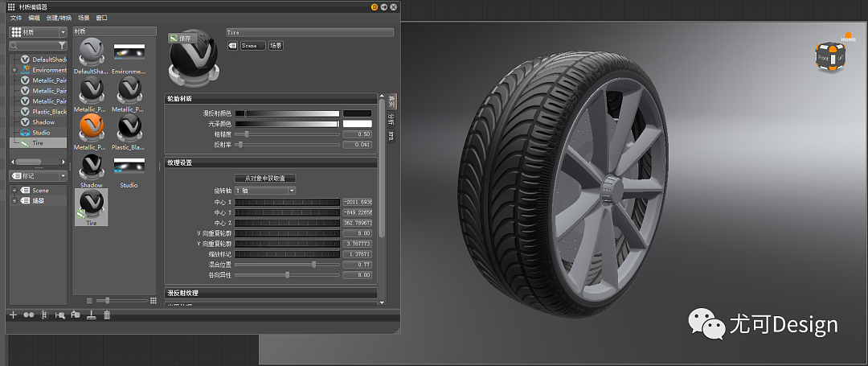Expand the 场景 tag tree node

click(x=14, y=200)
